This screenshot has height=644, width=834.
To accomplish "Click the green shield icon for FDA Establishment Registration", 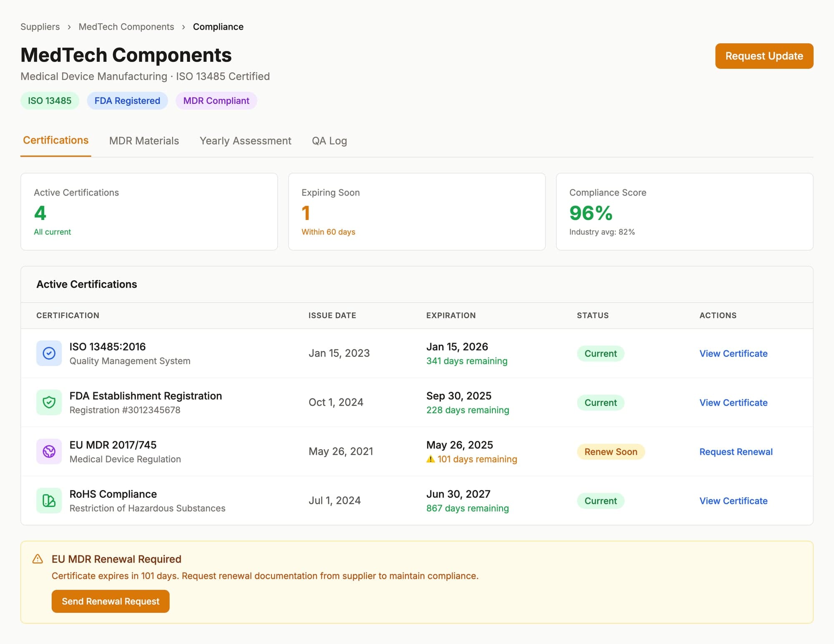I will 49,402.
